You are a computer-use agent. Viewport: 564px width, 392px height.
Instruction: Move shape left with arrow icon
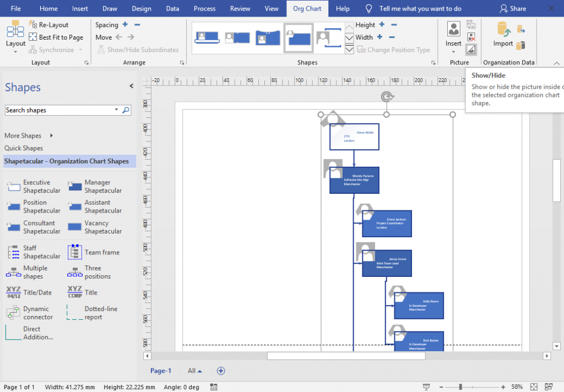point(119,37)
